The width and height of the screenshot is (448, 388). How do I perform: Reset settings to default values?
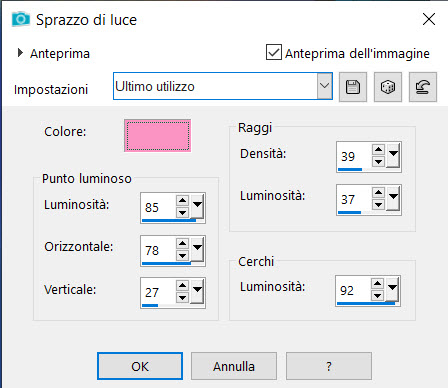423,87
